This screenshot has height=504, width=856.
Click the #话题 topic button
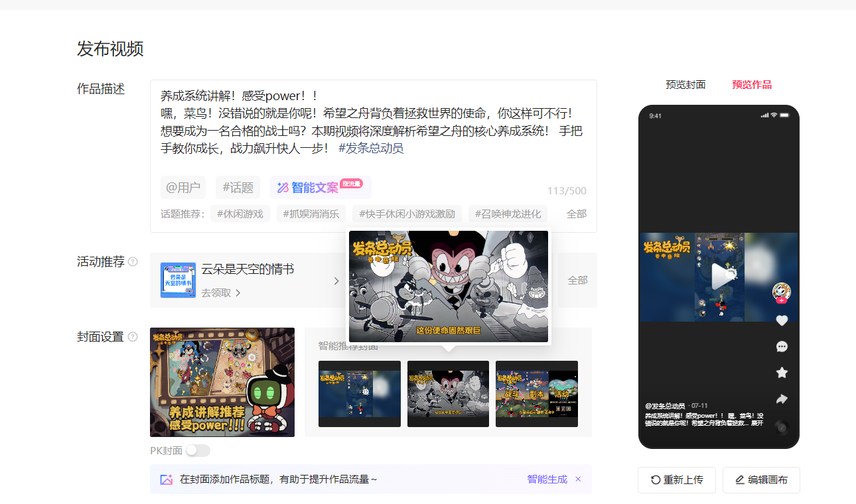click(x=238, y=188)
